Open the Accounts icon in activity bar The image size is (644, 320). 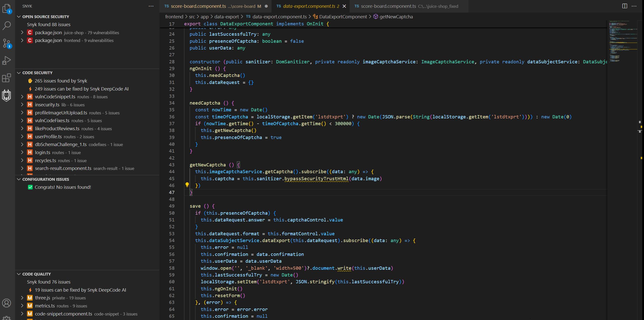coord(7,303)
